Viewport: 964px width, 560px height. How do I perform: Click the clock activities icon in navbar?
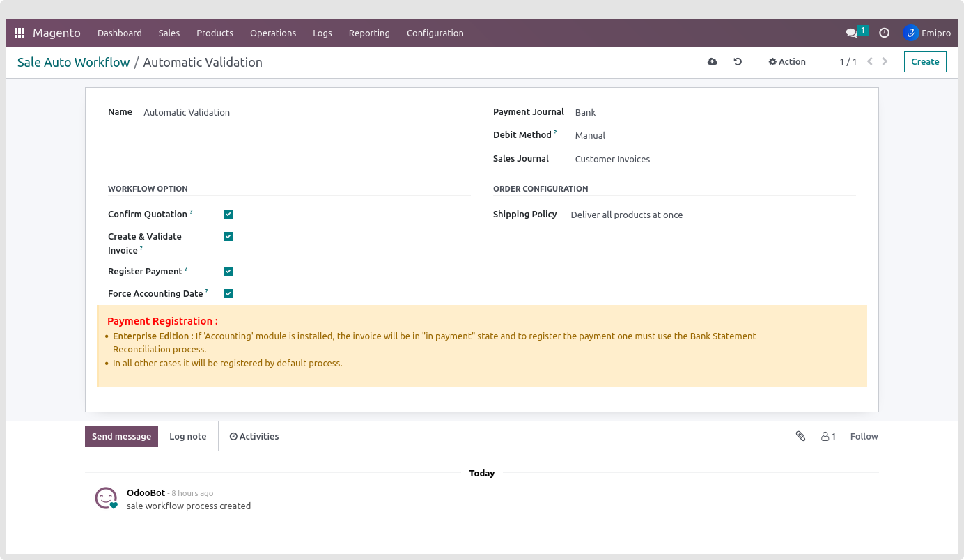click(884, 33)
